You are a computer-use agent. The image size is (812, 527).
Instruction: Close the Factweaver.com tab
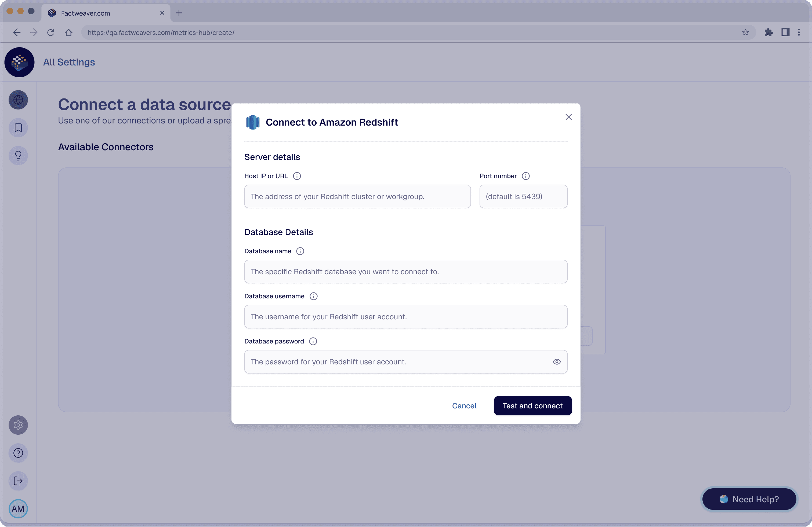[162, 13]
